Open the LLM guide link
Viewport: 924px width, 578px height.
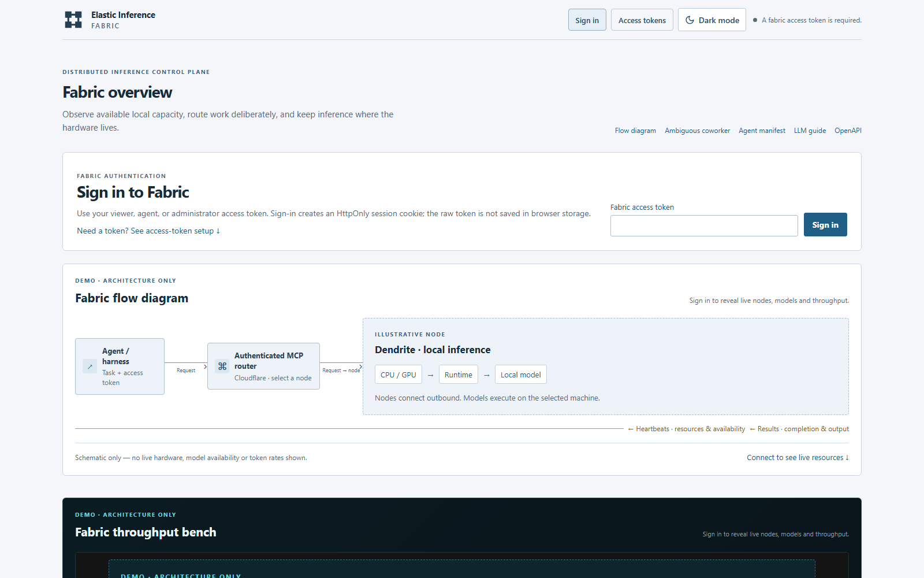(810, 131)
